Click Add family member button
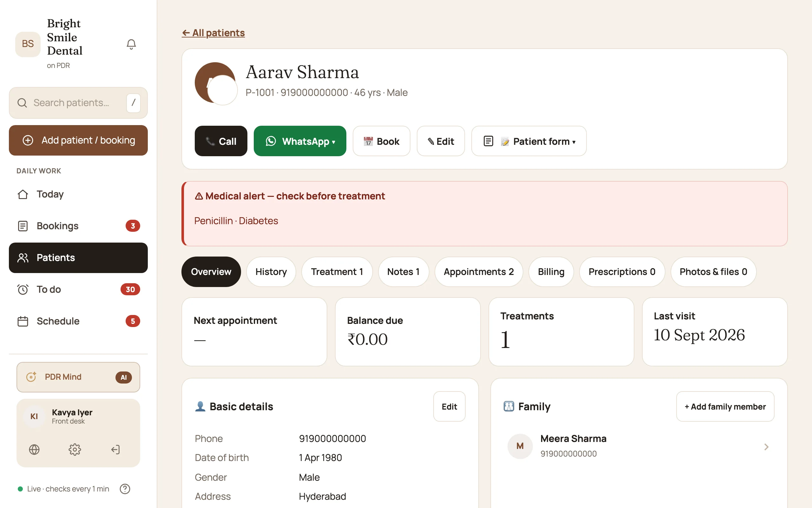The width and height of the screenshot is (812, 508). pyautogui.click(x=725, y=406)
